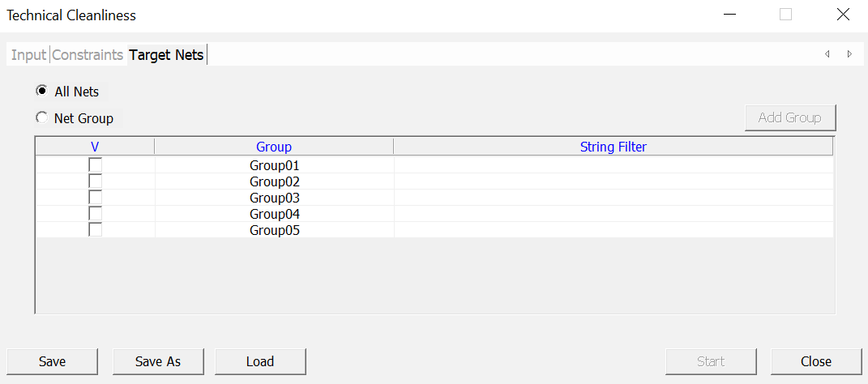Screen dimensions: 868x384
Task: Click the Save As button
Action: (x=158, y=361)
